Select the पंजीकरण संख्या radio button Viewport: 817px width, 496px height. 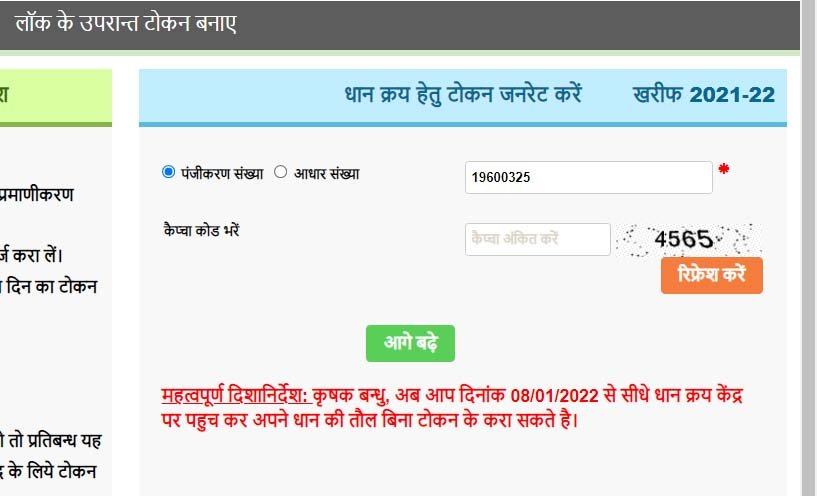pos(168,172)
